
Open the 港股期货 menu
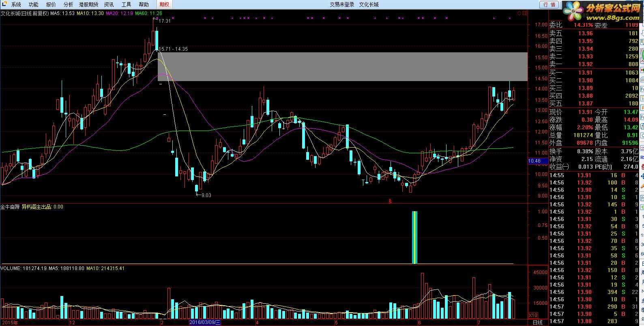click(88, 4)
